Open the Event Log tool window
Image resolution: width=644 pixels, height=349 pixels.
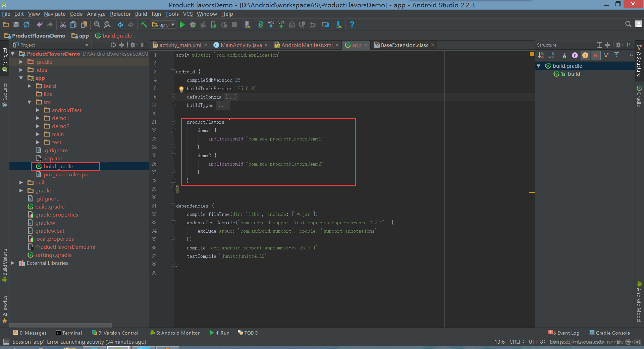tap(564, 333)
